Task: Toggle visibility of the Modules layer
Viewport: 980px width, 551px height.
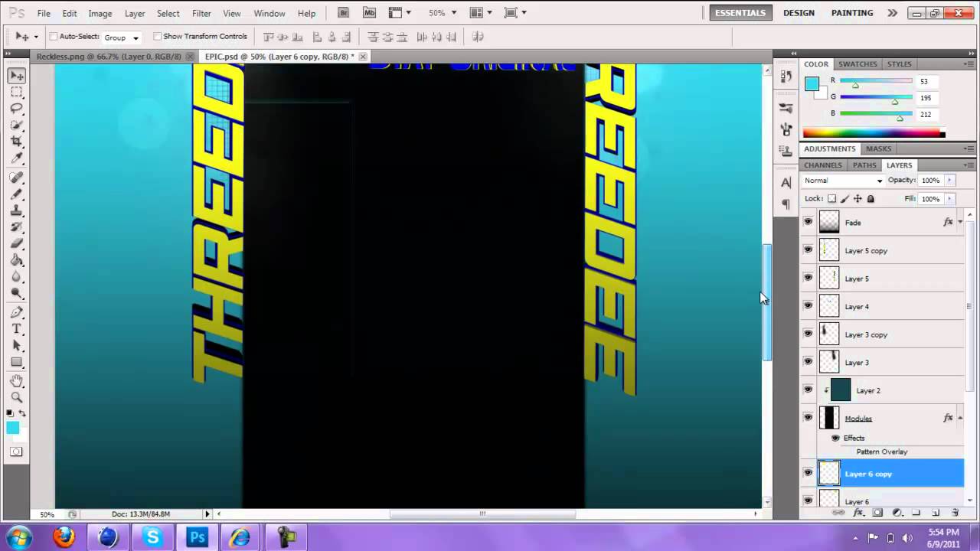Action: tap(808, 418)
